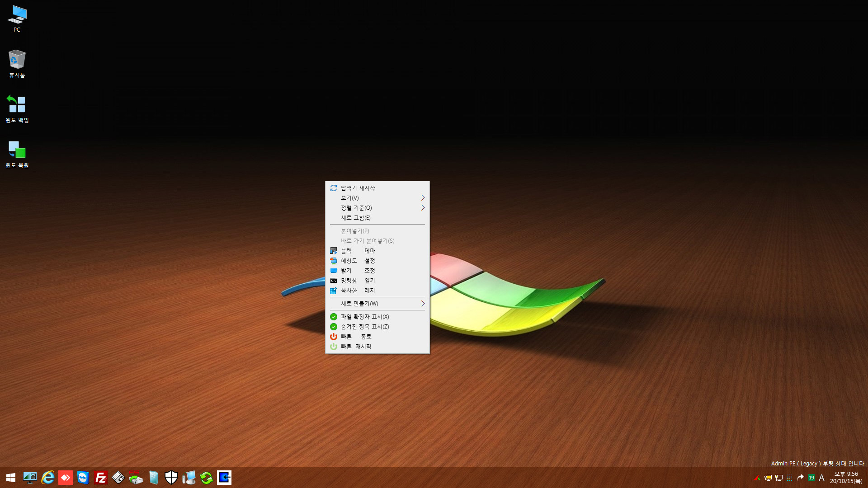Launch TeamViewer from the taskbar
This screenshot has width=868, height=488.
(x=83, y=478)
